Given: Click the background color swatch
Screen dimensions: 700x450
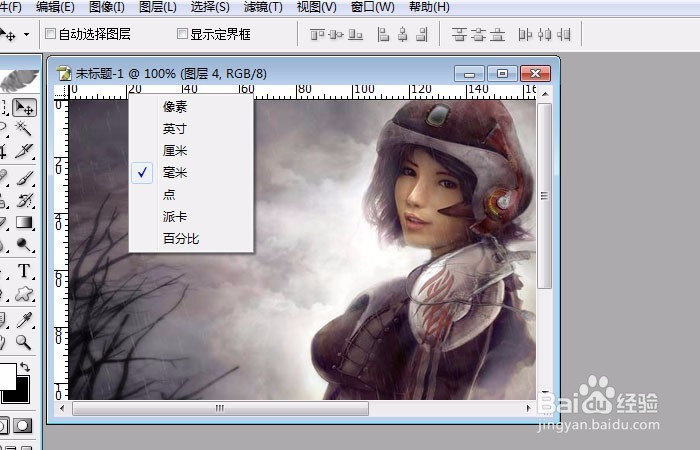Looking at the screenshot, I should (x=21, y=394).
